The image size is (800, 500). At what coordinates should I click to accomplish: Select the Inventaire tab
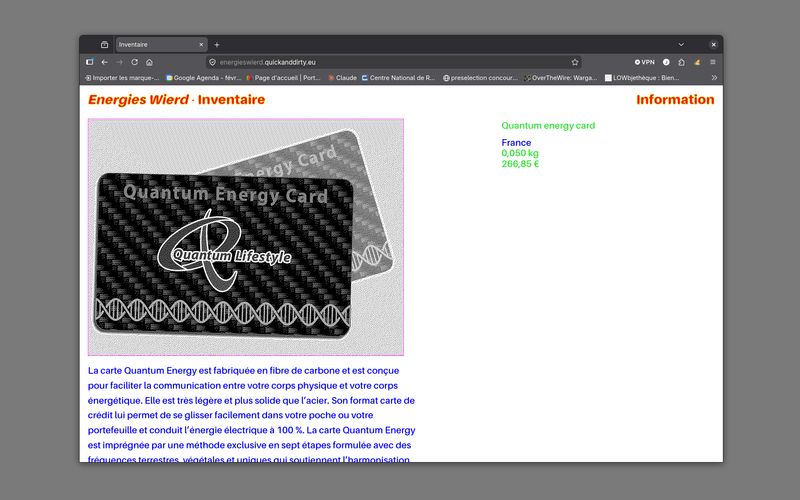pos(155,45)
